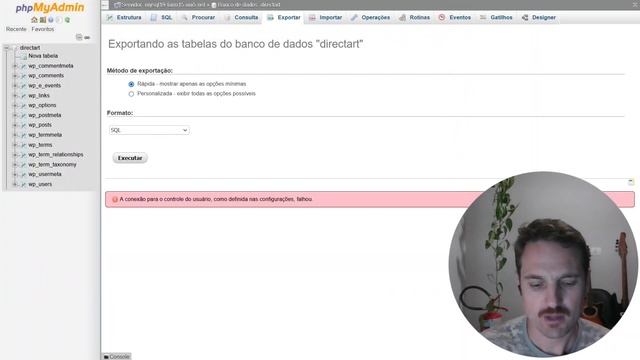Click the link-with-main-panel icon
The width and height of the screenshot is (640, 360).
pyautogui.click(x=87, y=37)
